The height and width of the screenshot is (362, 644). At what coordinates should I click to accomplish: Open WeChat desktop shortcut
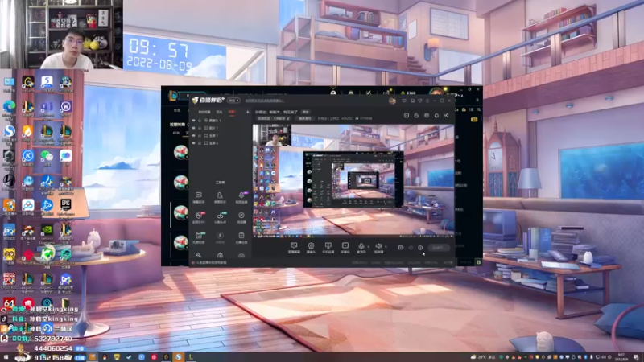[47, 157]
